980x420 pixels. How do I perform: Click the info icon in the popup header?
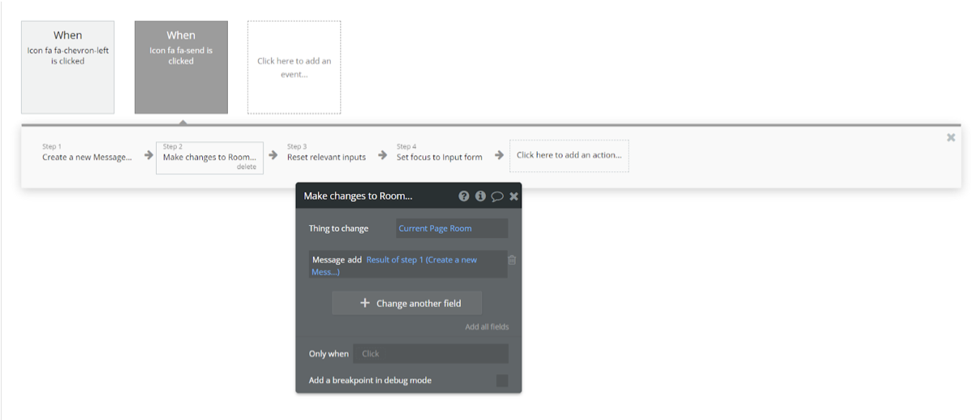tap(480, 196)
